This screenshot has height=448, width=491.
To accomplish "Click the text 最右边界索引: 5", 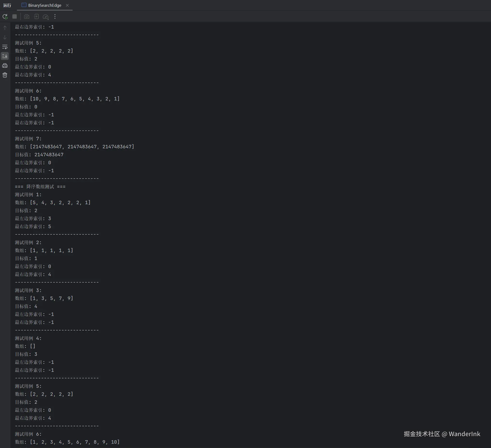I will coord(33,226).
